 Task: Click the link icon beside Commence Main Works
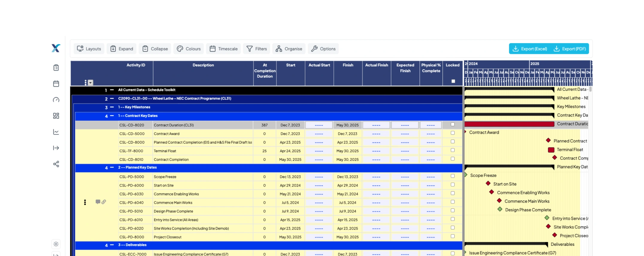(104, 202)
